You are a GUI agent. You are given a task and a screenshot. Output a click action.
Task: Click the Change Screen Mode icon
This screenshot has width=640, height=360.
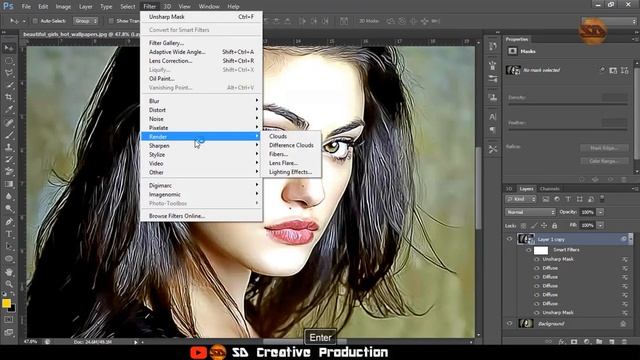[x=9, y=332]
